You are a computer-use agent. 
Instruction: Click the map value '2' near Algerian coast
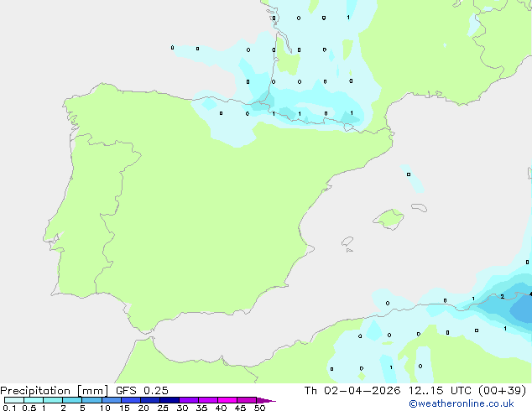click(503, 297)
